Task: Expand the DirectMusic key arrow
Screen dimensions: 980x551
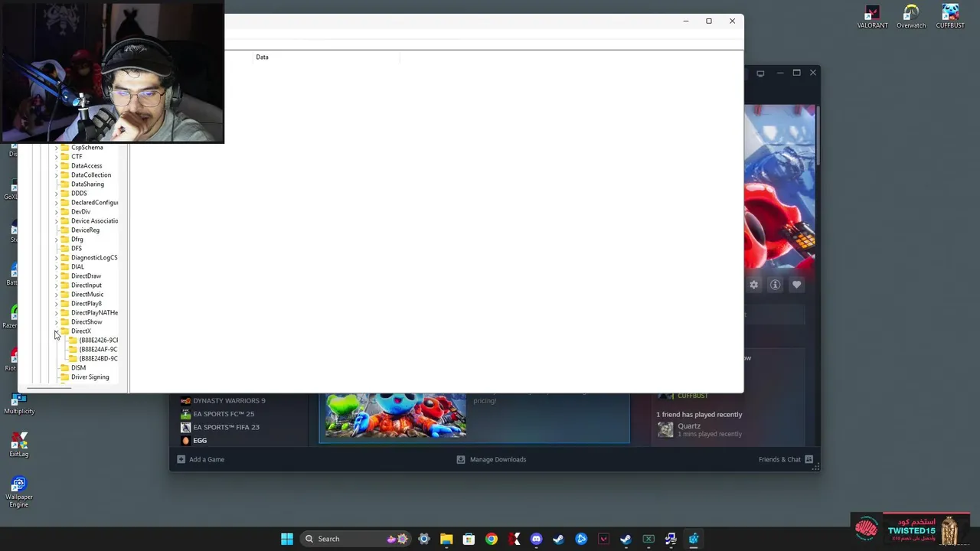Action: click(56, 295)
